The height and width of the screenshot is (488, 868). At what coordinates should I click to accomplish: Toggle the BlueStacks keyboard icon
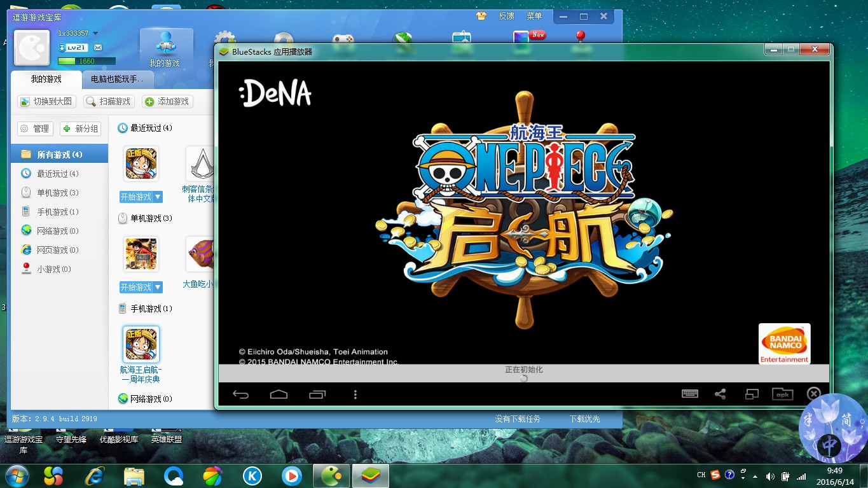[690, 394]
